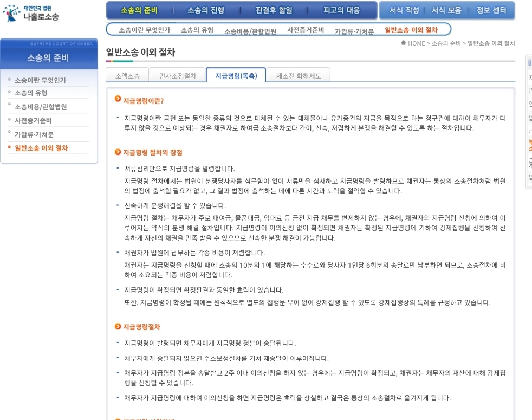Select 일반소송 이외 절차 in the submenu bar

pos(411,30)
